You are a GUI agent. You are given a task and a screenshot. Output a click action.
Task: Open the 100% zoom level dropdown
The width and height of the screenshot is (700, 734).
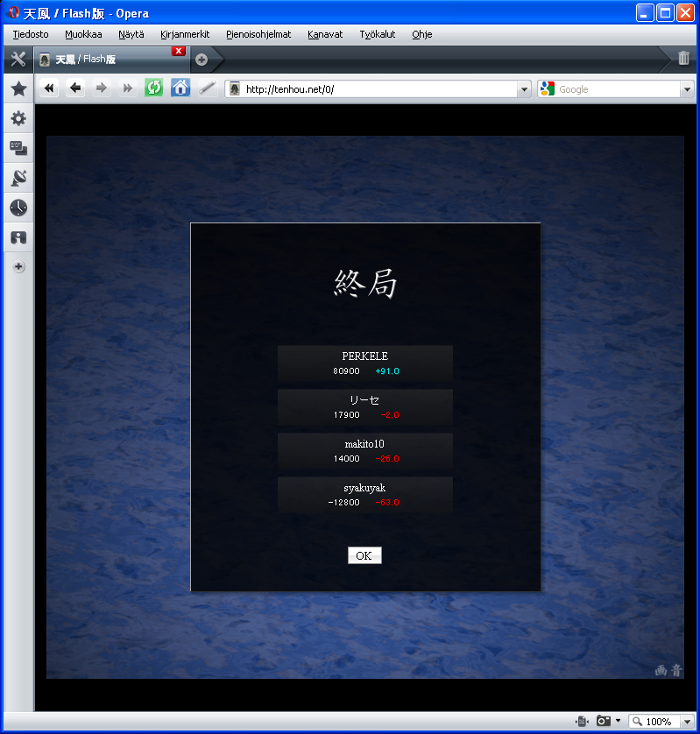tap(687, 722)
